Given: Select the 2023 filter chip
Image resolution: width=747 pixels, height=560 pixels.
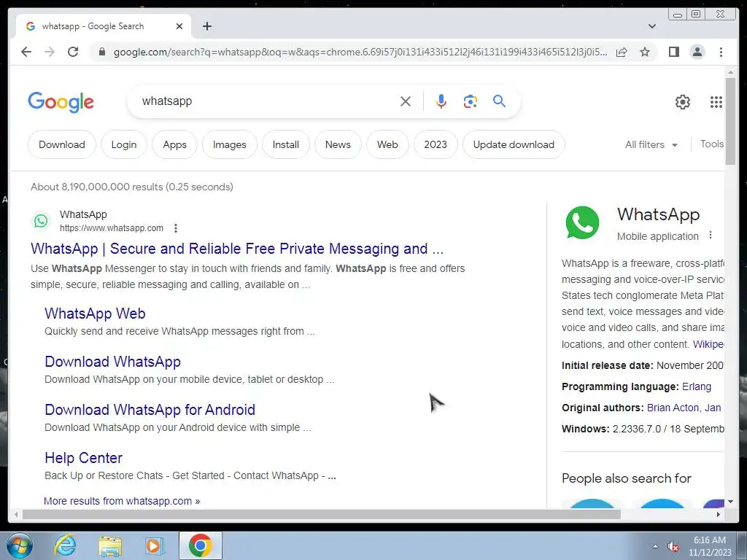Looking at the screenshot, I should point(436,144).
